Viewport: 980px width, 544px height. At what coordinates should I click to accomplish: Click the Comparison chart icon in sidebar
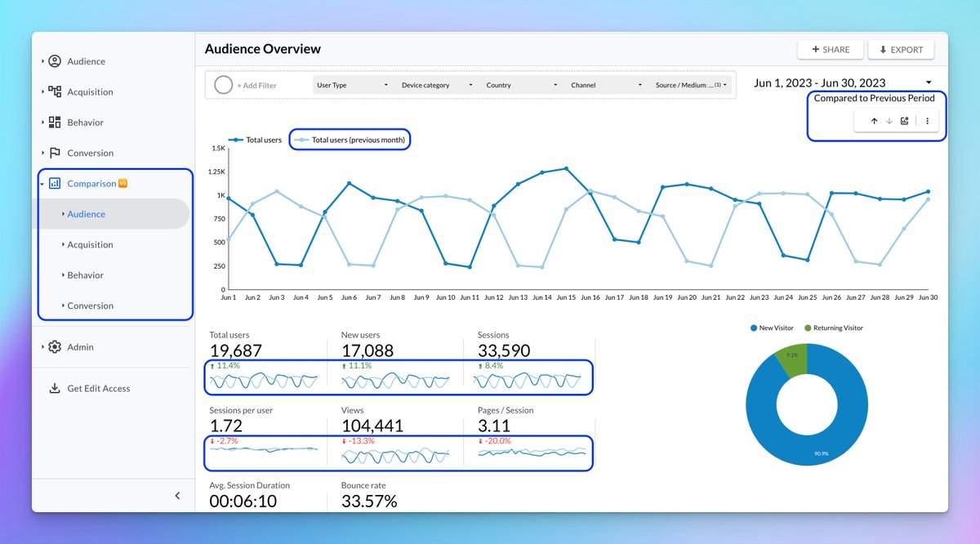coord(57,183)
